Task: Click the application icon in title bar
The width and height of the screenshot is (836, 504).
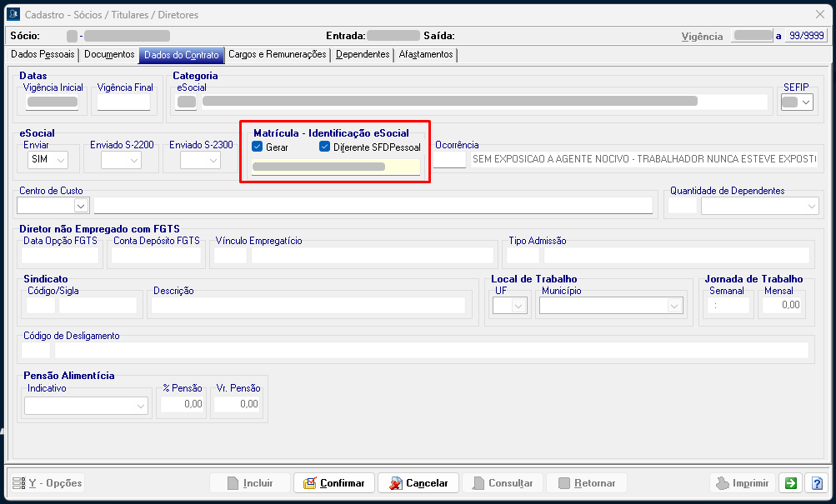Action: coord(13,14)
